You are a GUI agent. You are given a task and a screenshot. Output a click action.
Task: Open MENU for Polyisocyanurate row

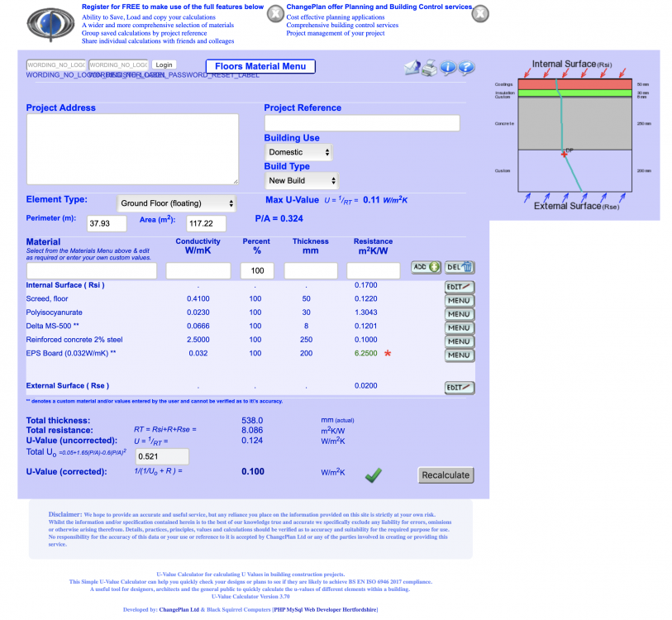tap(460, 314)
